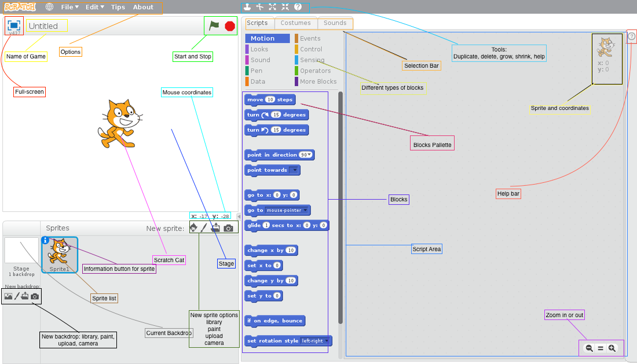Click the shrink sprite tool
The width and height of the screenshot is (637, 364).
tap(285, 7)
